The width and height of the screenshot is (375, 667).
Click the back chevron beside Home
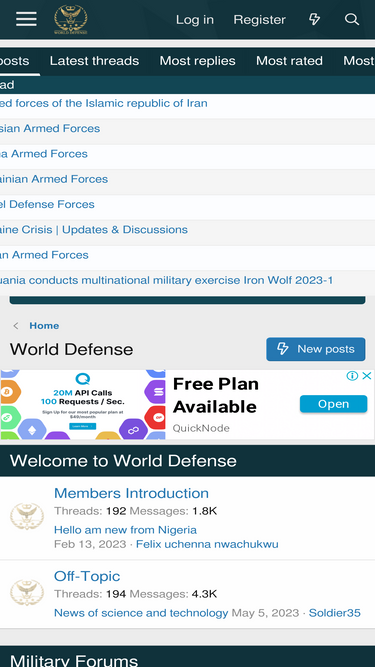(x=16, y=326)
